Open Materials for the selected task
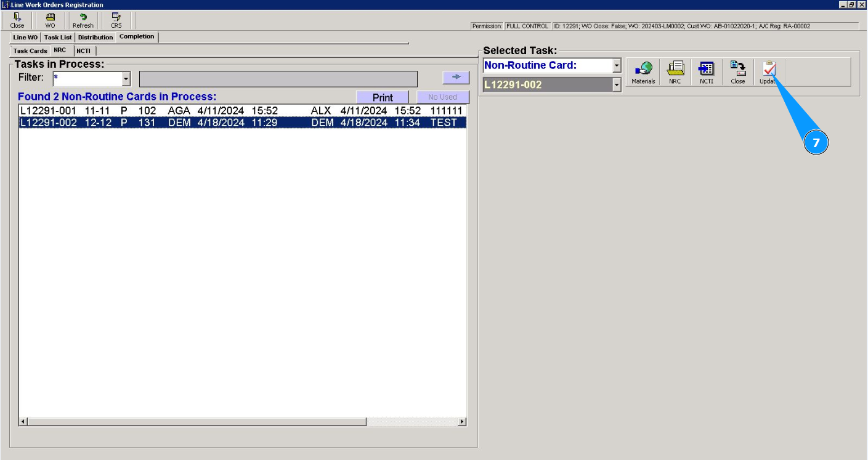The height and width of the screenshot is (460, 868). (643, 73)
